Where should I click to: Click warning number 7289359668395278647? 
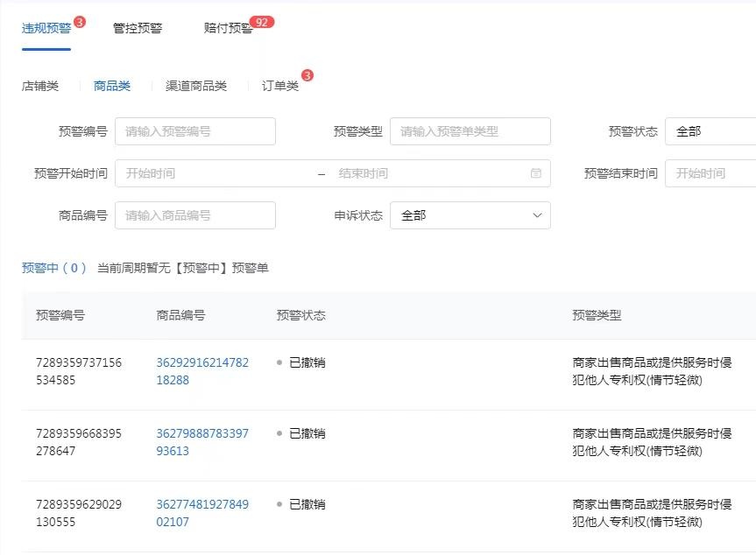click(x=79, y=442)
